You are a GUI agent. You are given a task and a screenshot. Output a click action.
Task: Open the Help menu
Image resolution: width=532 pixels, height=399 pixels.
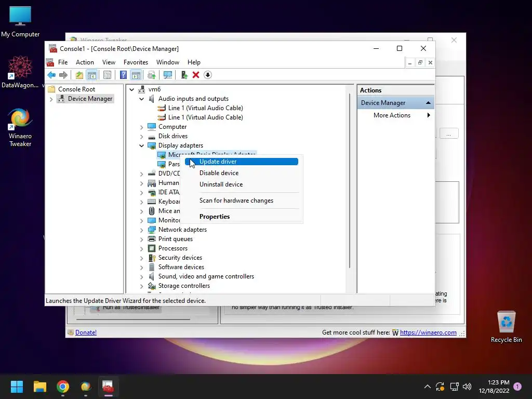click(194, 62)
